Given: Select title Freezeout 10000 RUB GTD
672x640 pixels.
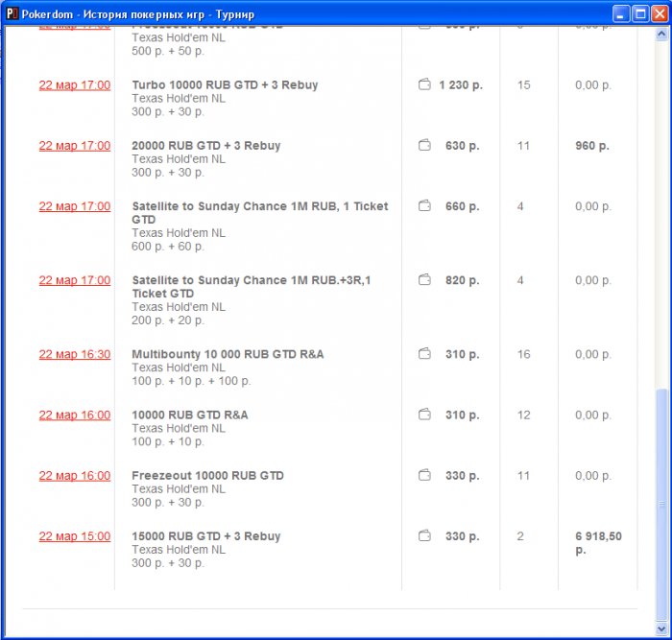Looking at the screenshot, I should point(208,476).
